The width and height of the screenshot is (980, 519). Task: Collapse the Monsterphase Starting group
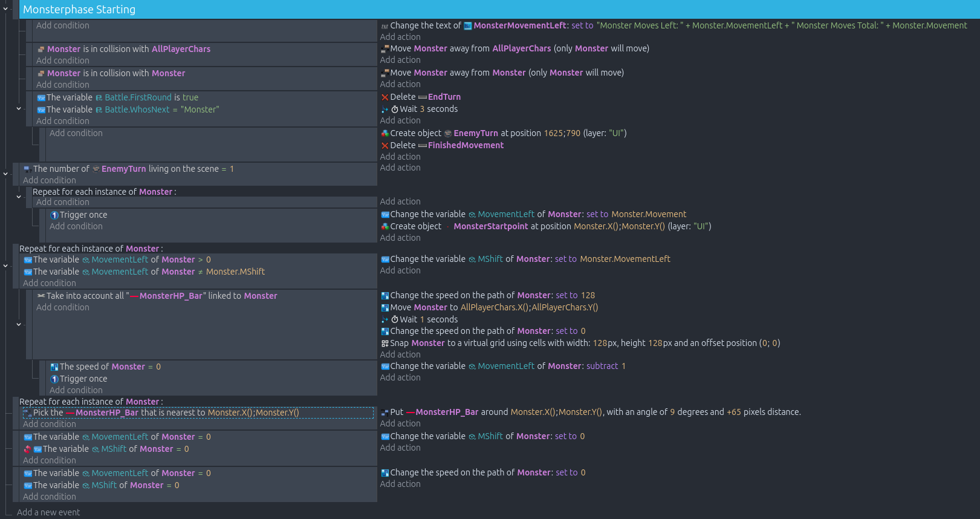pos(5,9)
